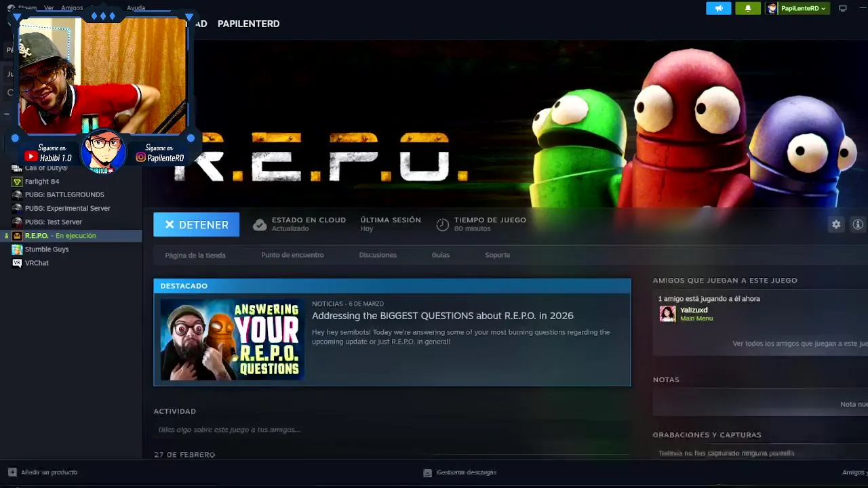Viewport: 868px width, 488px height.
Task: Open Punto de encuentro link
Action: tap(292, 255)
